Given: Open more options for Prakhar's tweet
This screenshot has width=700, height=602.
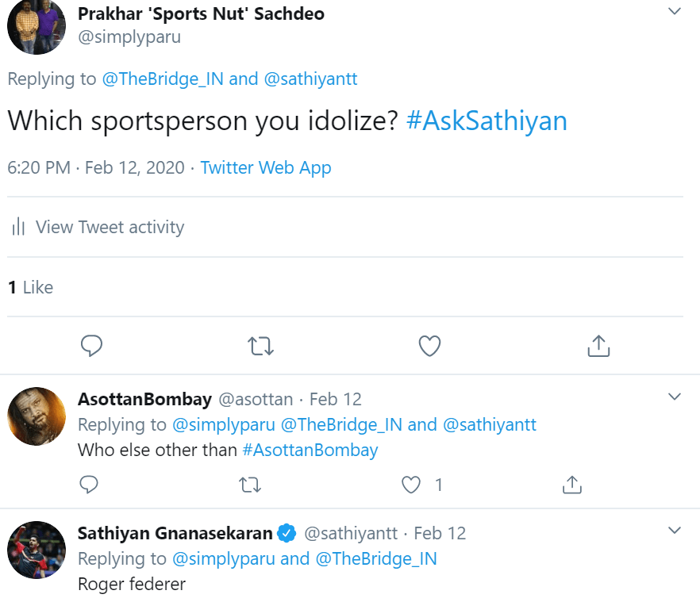Looking at the screenshot, I should point(675,12).
